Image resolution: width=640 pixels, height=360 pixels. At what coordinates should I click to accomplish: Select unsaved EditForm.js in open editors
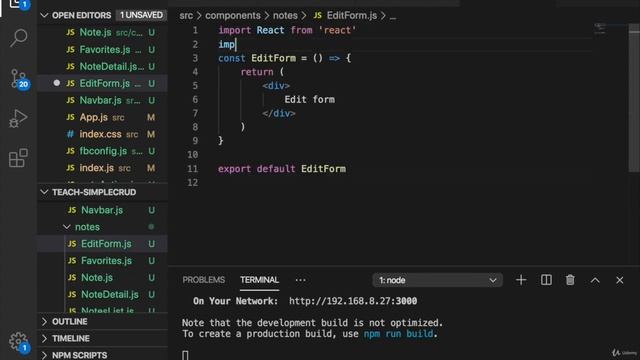[102, 83]
